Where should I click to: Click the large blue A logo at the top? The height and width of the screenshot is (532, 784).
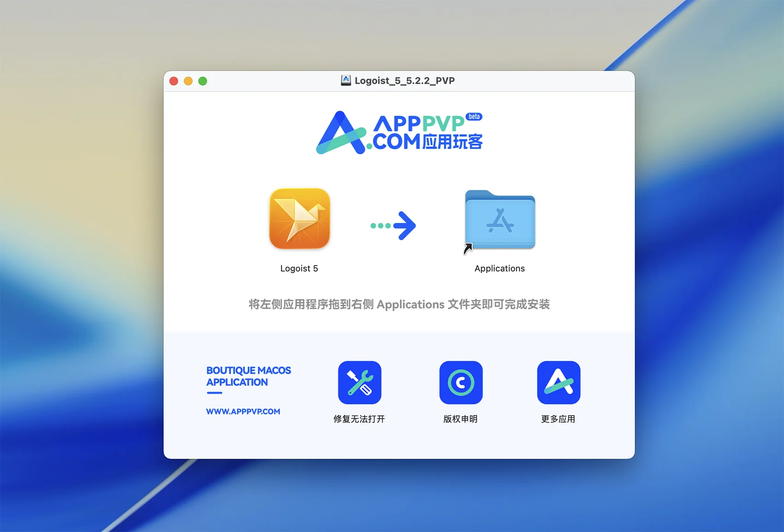[341, 133]
